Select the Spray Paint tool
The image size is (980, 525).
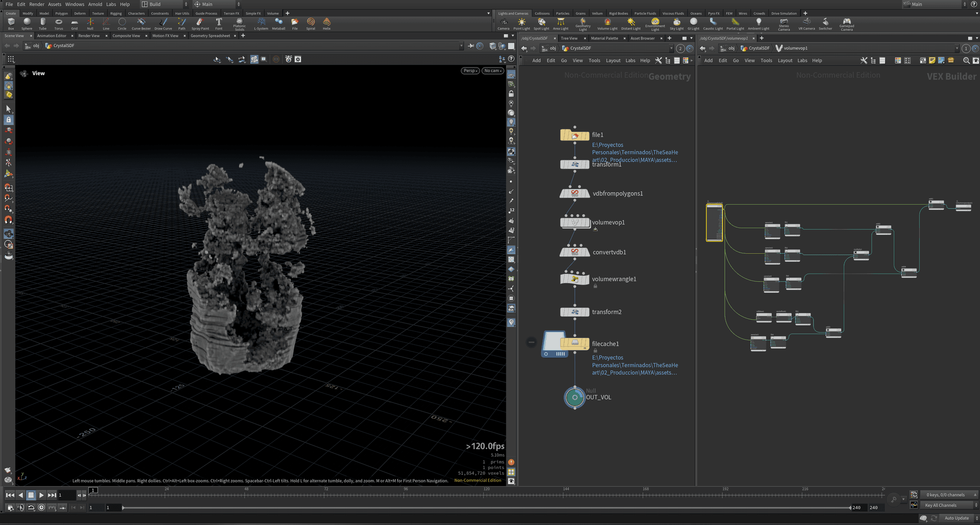click(x=200, y=23)
